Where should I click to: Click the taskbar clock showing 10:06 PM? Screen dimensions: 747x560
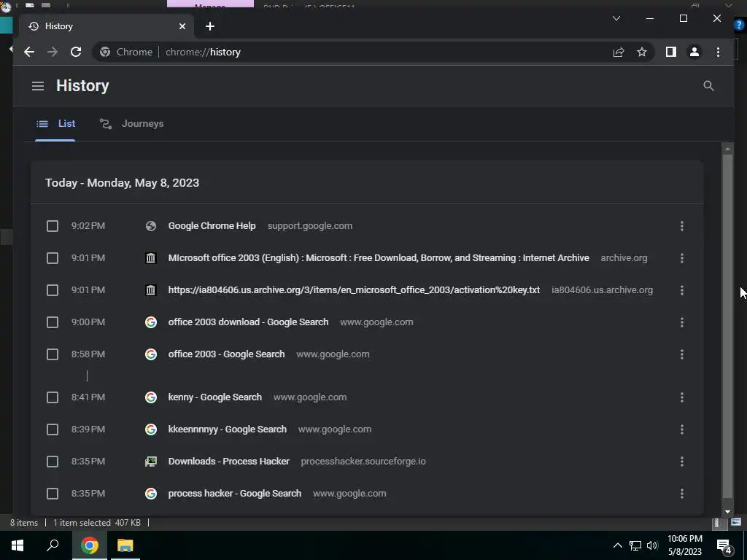(x=684, y=545)
